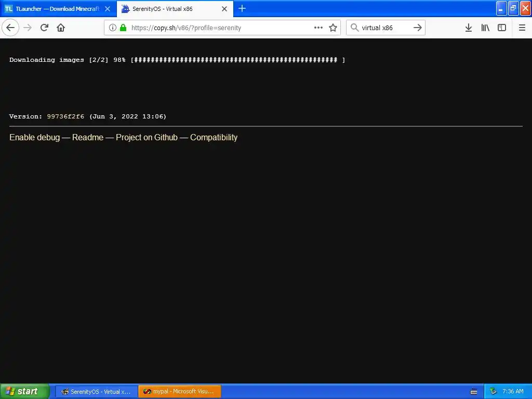Open Project on Github link
Image resolution: width=532 pixels, height=399 pixels.
(x=147, y=137)
